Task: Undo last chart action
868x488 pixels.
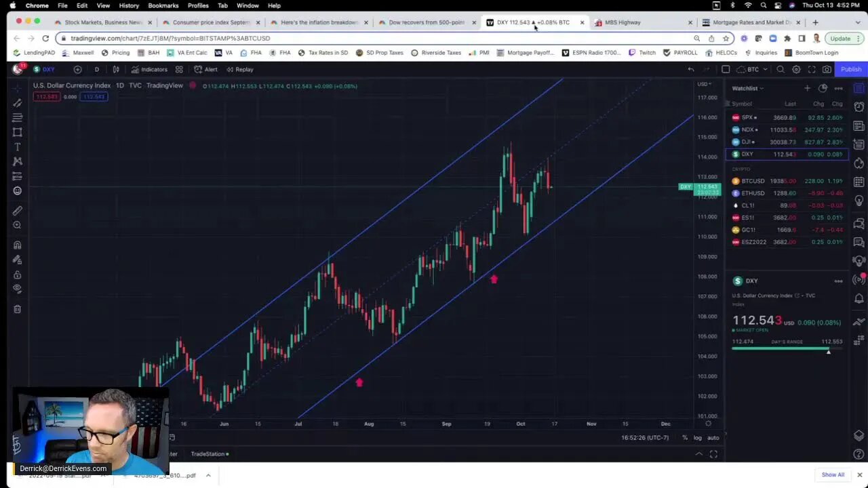Action: (690, 69)
